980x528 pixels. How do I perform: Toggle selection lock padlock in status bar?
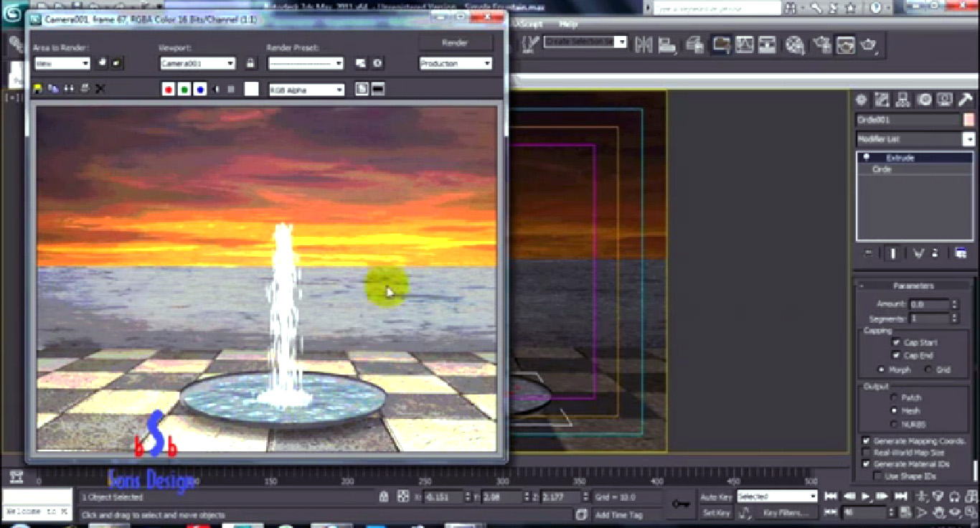coord(384,496)
